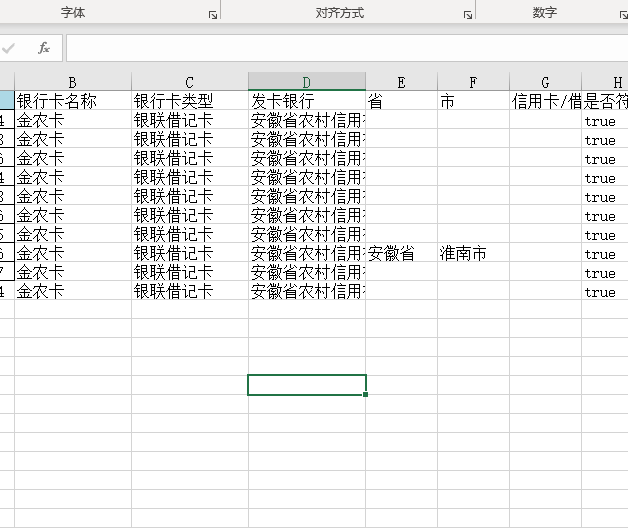Click the 信用卡/借 header cell
The height and width of the screenshot is (528, 628).
click(x=545, y=101)
